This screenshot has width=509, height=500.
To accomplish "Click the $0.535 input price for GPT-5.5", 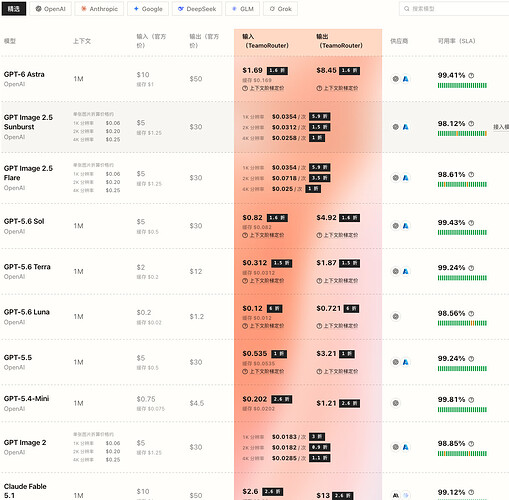I will [255, 354].
